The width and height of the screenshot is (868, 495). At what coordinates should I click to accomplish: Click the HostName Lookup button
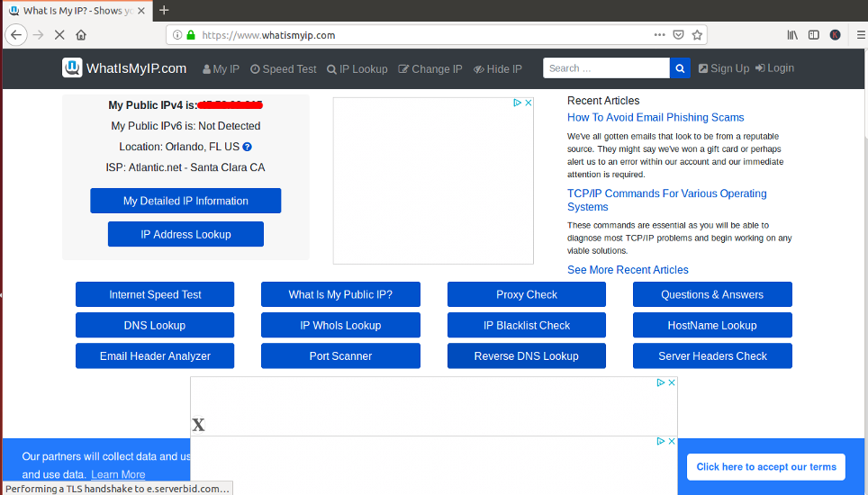click(712, 325)
